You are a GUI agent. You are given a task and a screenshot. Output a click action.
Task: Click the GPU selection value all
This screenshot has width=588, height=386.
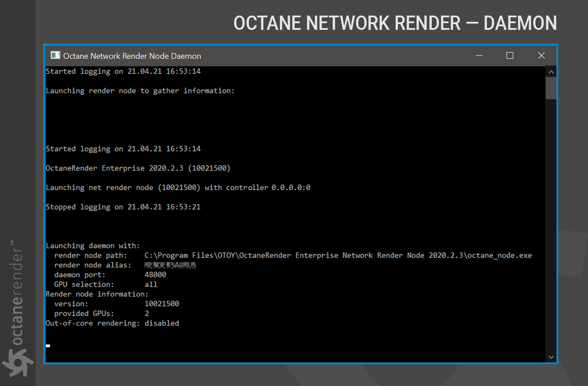[x=151, y=284]
